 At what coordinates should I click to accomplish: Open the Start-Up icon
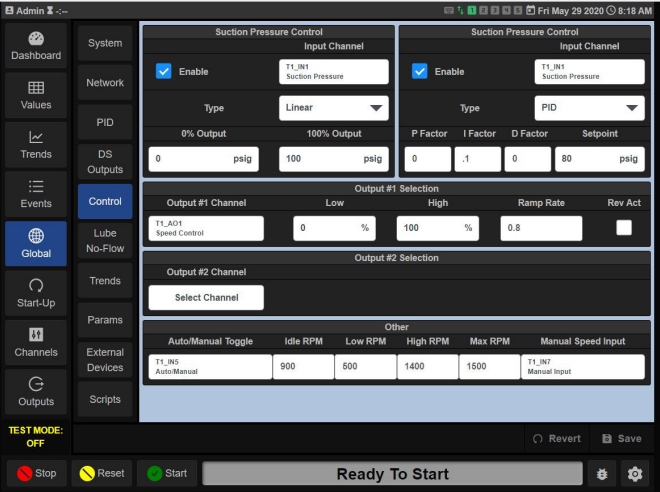(36, 285)
